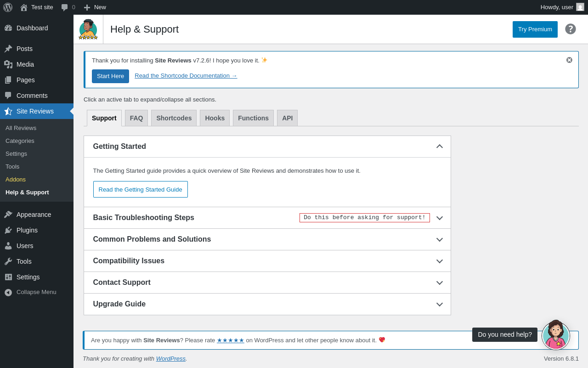The image size is (588, 368).
Task: Click the Site Reviews mascot logo
Action: 88,29
